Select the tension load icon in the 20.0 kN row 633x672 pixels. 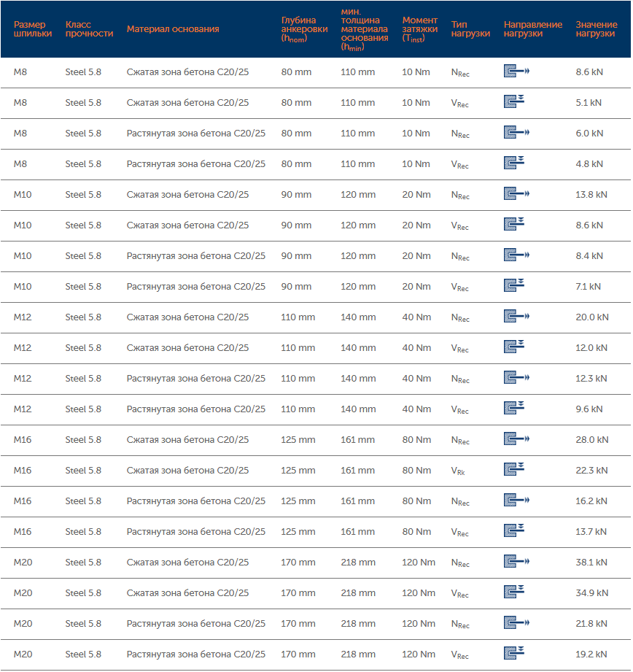tap(516, 317)
